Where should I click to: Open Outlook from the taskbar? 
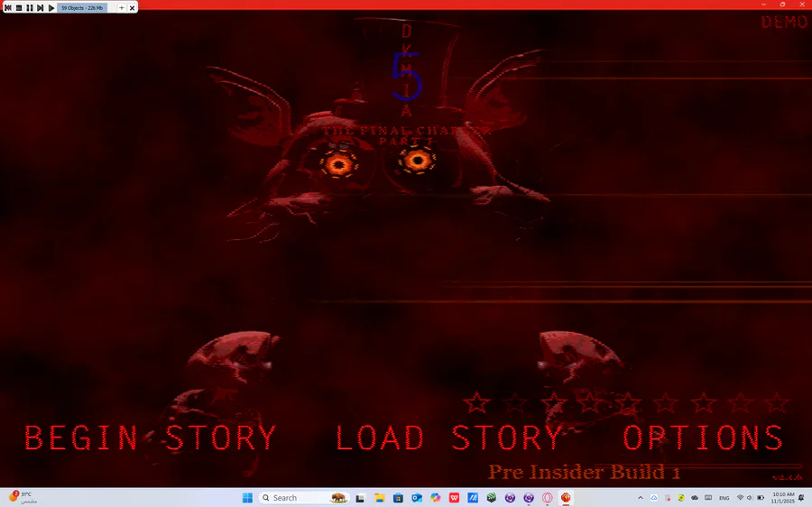pos(416,498)
